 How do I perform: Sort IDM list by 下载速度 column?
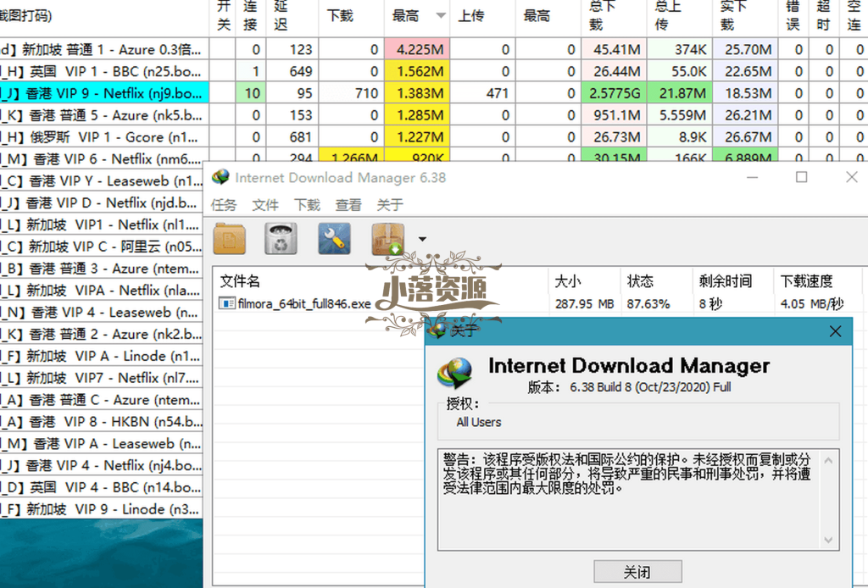pyautogui.click(x=817, y=281)
